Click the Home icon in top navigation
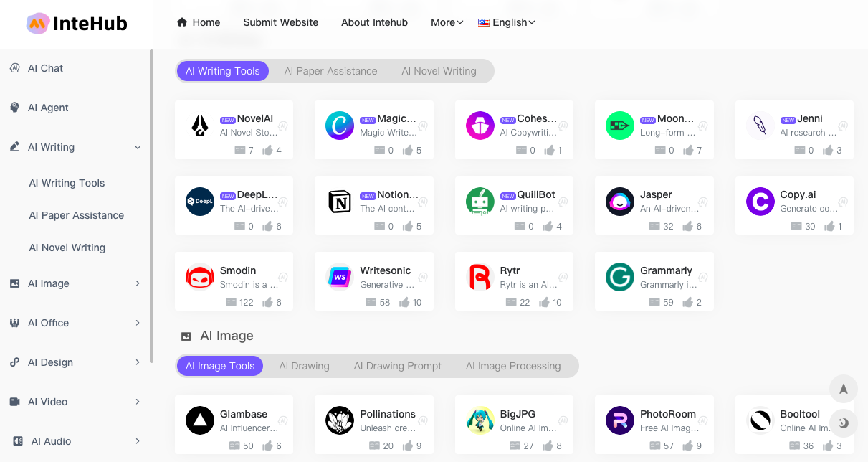Viewport: 868px width, 462px height. [x=182, y=22]
